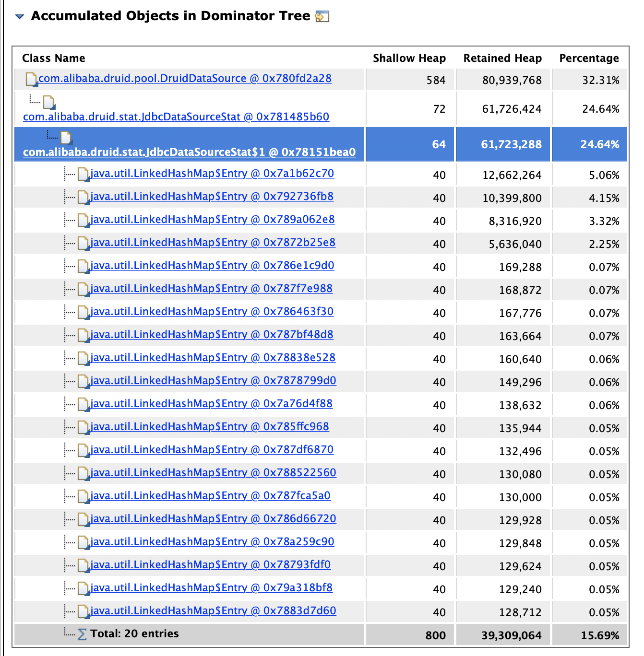Click the object icon for entry 0x78a259c90
The height and width of the screenshot is (656, 644).
point(83,542)
